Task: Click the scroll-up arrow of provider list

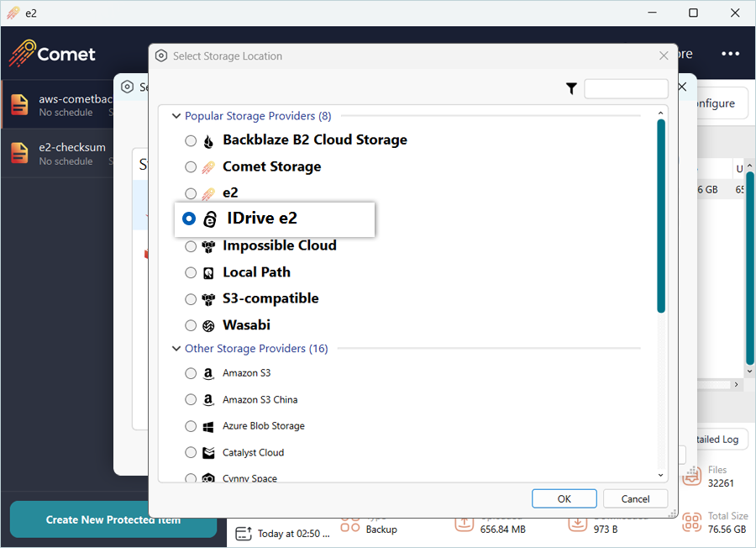Action: 660,113
